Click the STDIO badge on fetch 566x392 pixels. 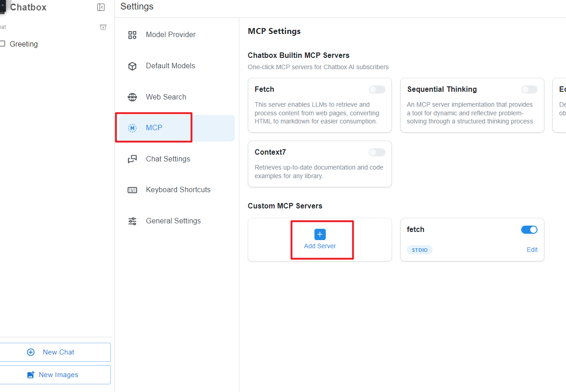tap(419, 250)
